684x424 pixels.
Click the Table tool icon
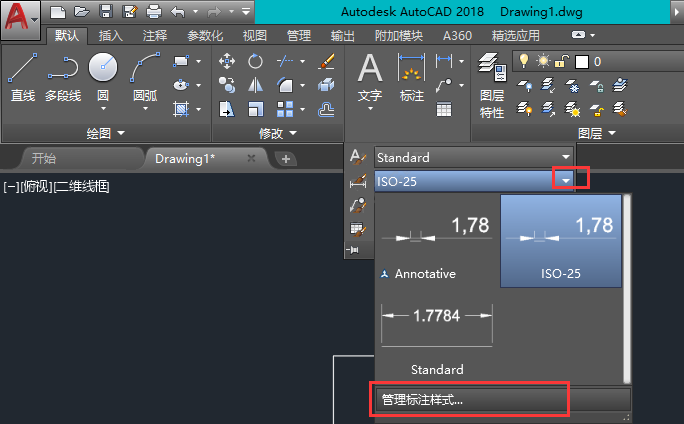pos(444,109)
